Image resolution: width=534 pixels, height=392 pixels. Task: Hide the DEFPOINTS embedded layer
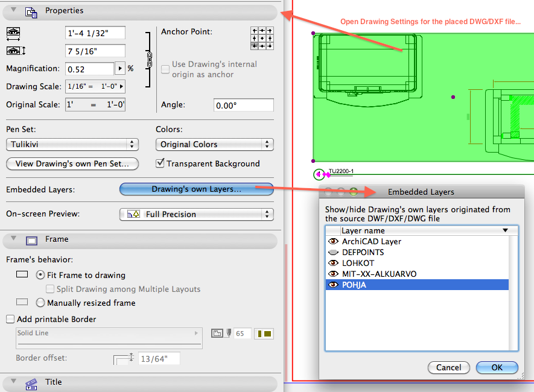pos(332,252)
